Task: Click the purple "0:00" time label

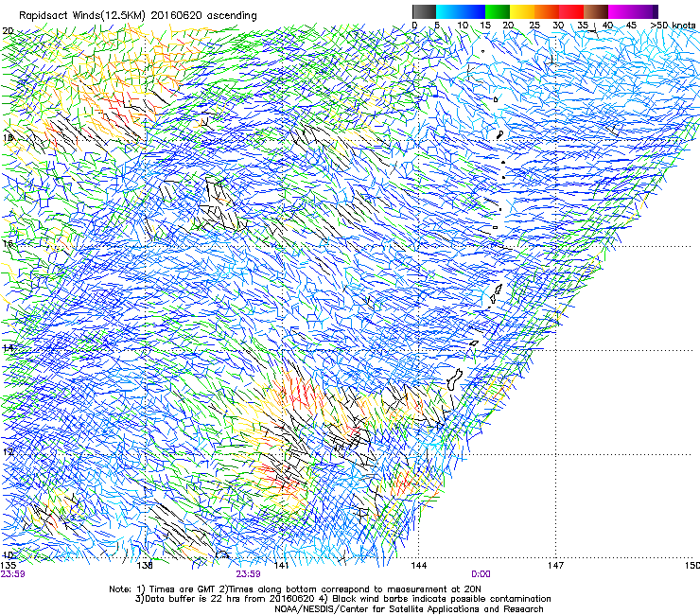Action: click(x=481, y=574)
